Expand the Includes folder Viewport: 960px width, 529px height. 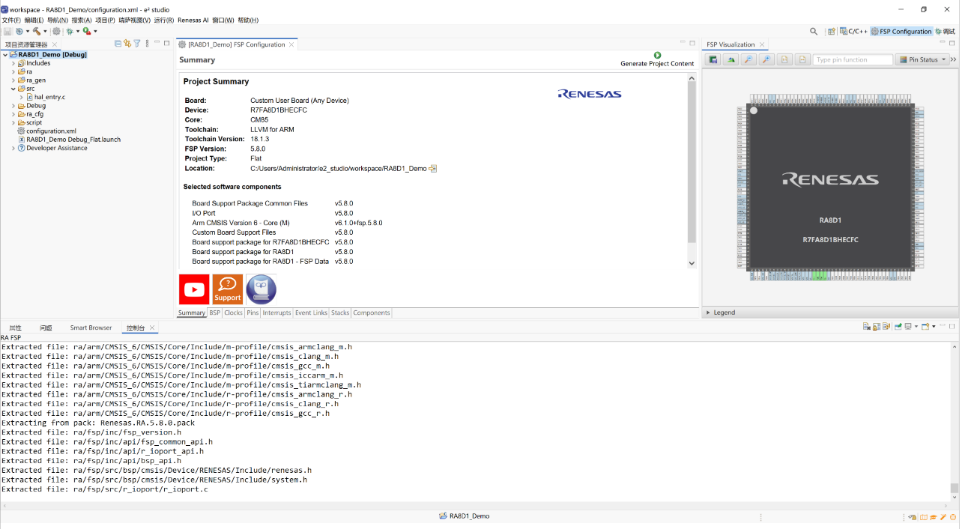13,63
